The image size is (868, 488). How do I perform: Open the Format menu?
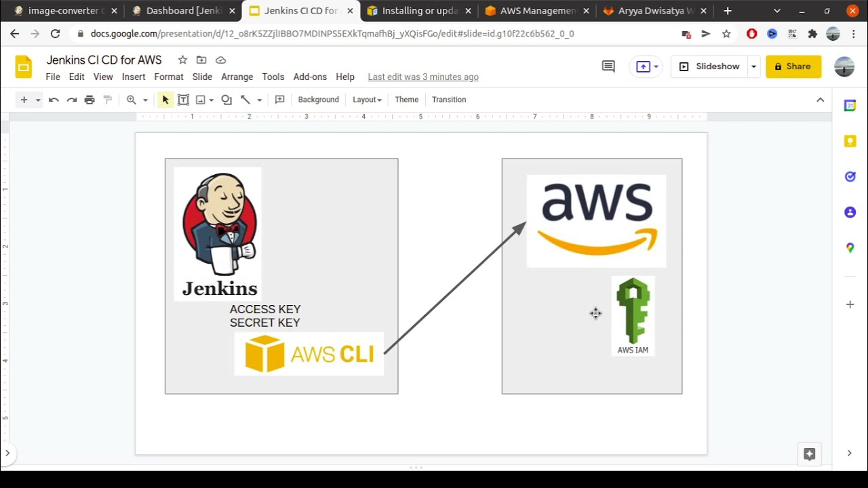click(169, 77)
